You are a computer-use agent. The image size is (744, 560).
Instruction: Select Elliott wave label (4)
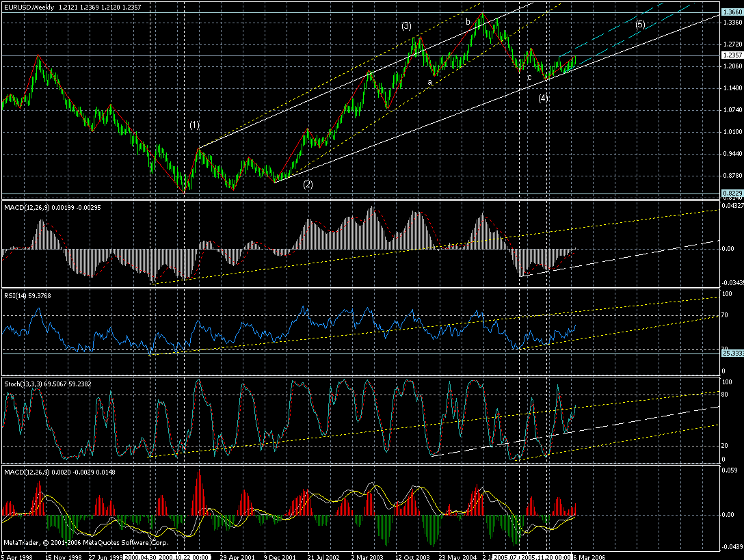[543, 98]
